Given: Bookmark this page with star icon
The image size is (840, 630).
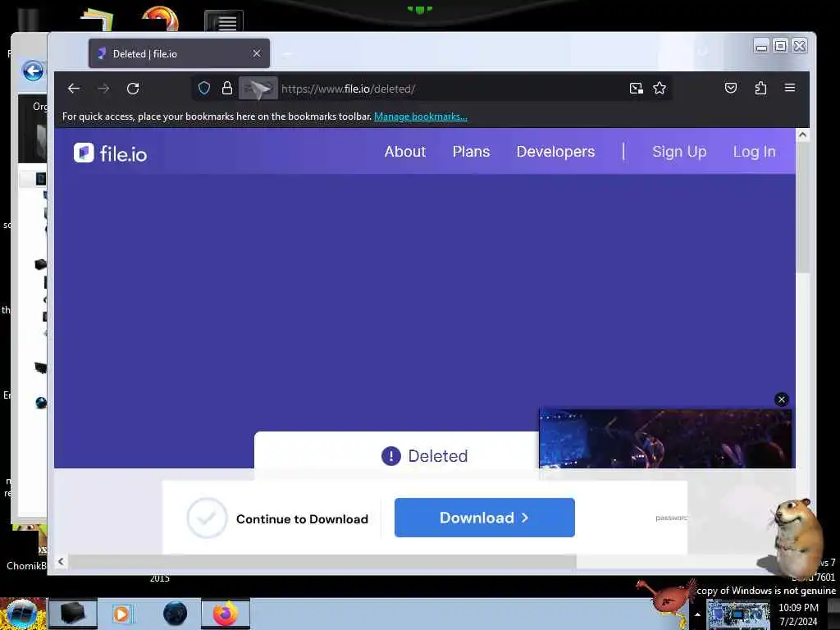Looking at the screenshot, I should [x=660, y=89].
